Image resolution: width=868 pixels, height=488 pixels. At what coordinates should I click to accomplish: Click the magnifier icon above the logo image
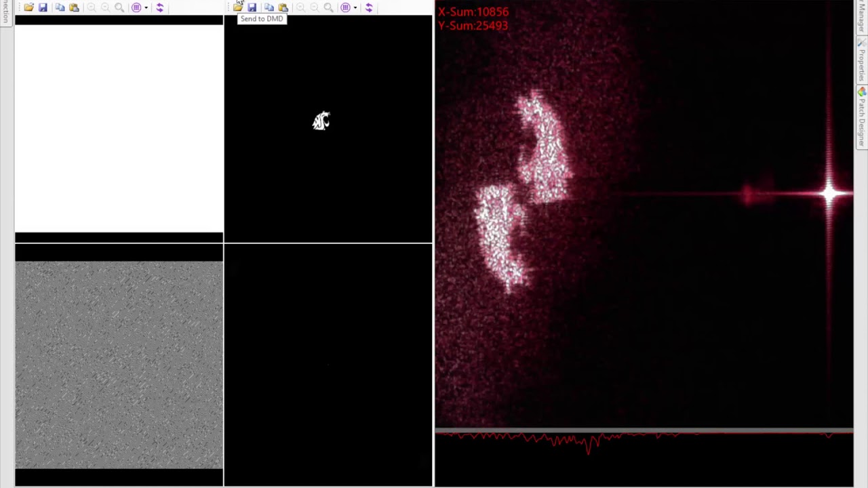click(328, 7)
